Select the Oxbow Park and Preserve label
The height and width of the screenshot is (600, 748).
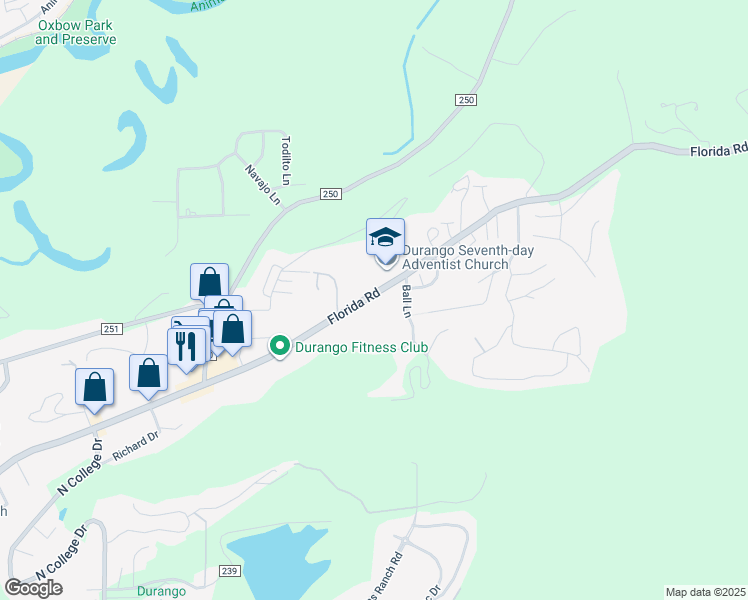point(75,32)
